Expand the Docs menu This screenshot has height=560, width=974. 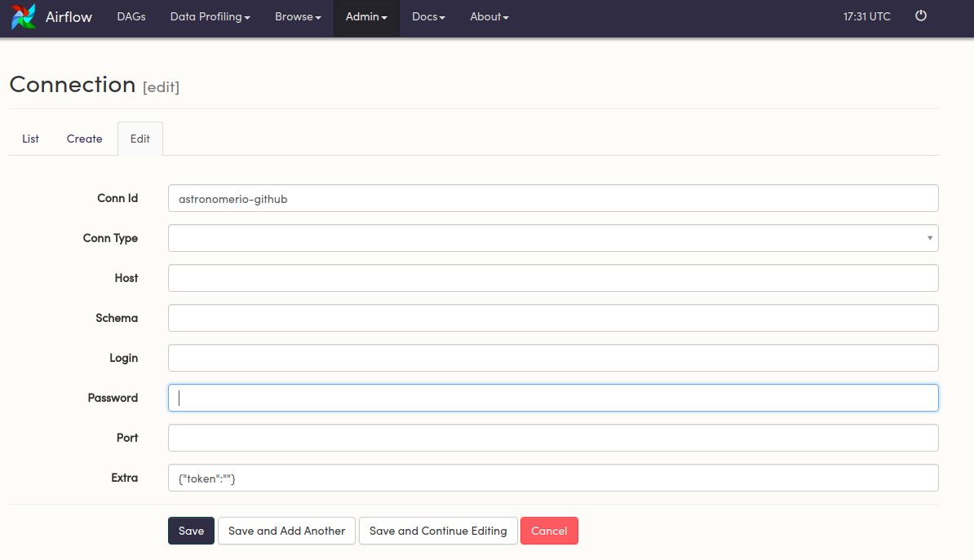click(427, 16)
